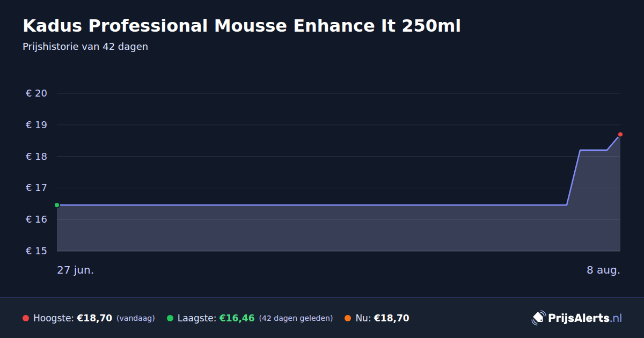Click the € 17 axis label
Screen dimensions: 644x338
click(36, 188)
